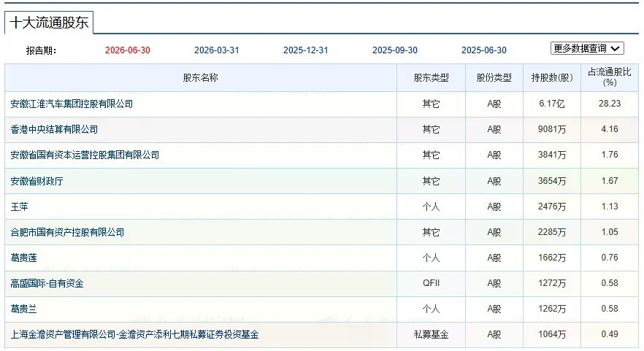This screenshot has height=351, width=644.
Task: Open shareholder 高盛国际-自有资金
Action: click(x=47, y=283)
